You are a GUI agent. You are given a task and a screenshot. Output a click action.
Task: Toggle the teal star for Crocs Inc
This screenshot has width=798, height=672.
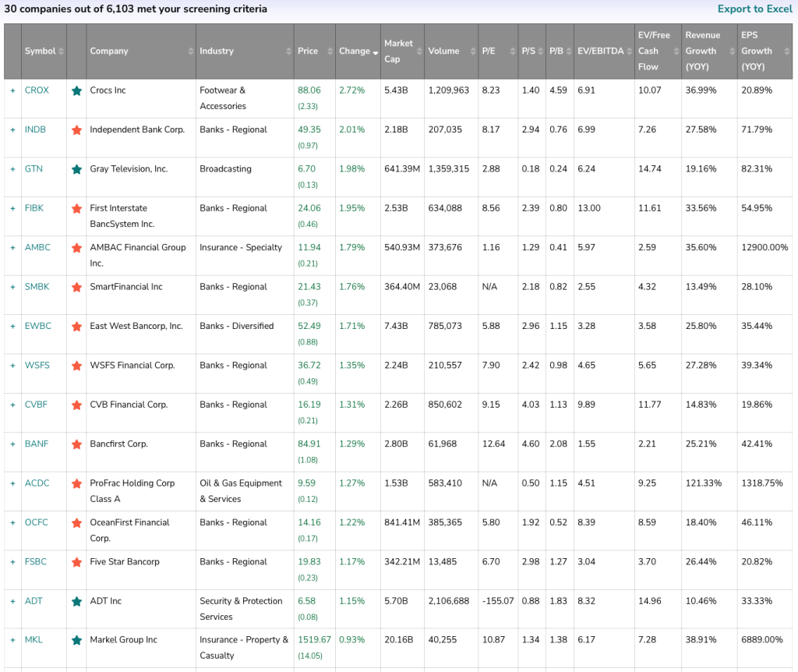(77, 91)
